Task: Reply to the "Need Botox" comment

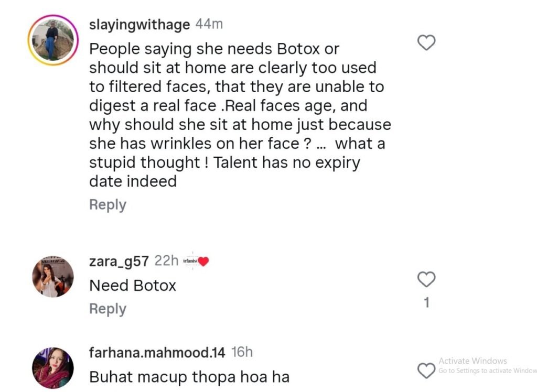Action: click(x=108, y=309)
